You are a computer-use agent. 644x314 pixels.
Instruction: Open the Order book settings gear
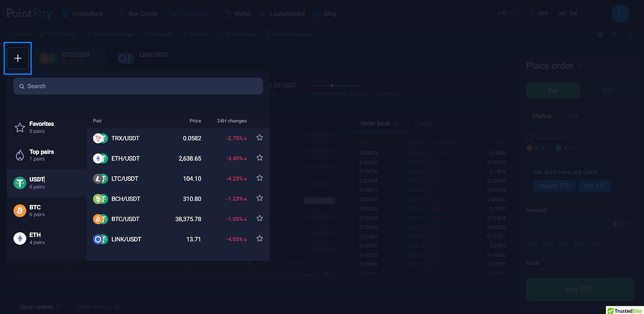point(396,124)
